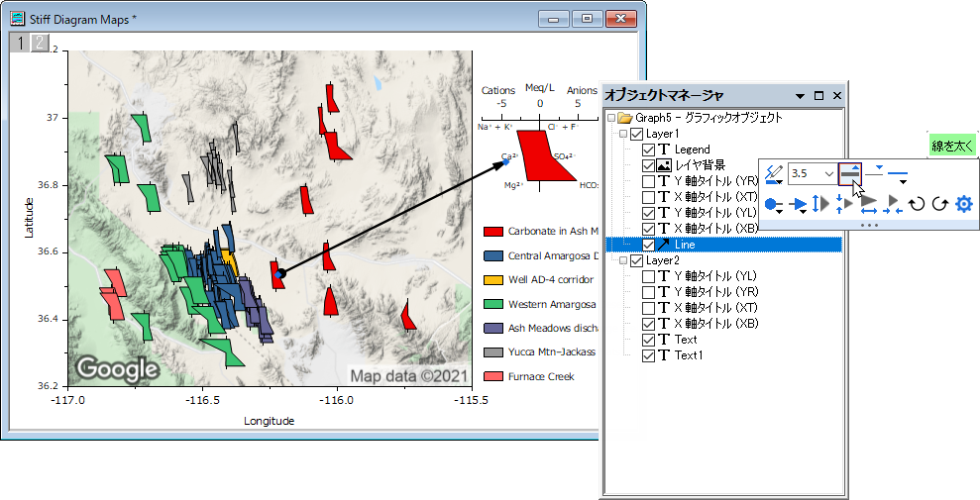The image size is (980, 500).
Task: Click the Graph5 folder icon
Action: 625,118
